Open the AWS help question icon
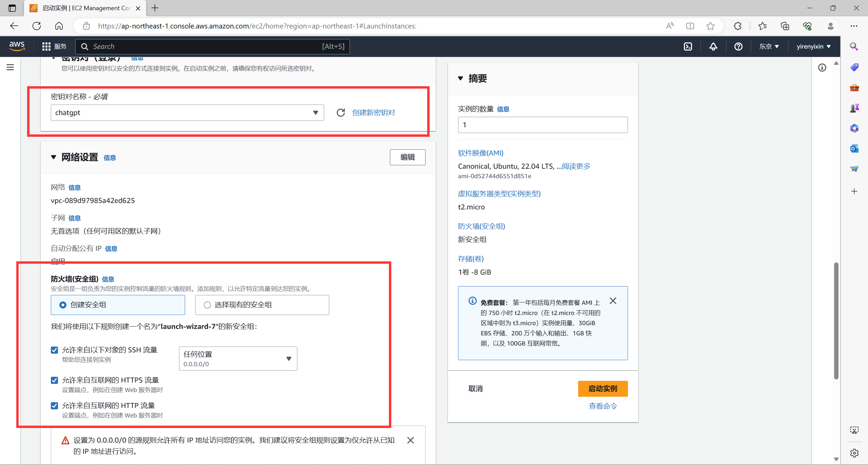The width and height of the screenshot is (868, 465). (738, 46)
